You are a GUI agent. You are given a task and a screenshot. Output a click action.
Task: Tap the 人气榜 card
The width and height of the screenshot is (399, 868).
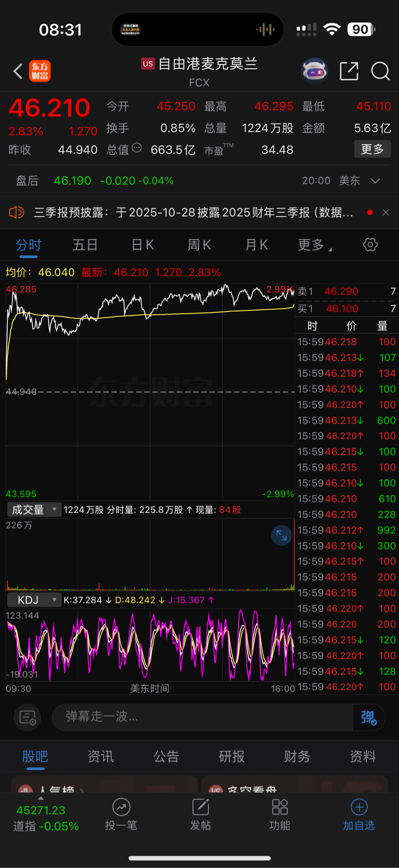click(x=104, y=785)
